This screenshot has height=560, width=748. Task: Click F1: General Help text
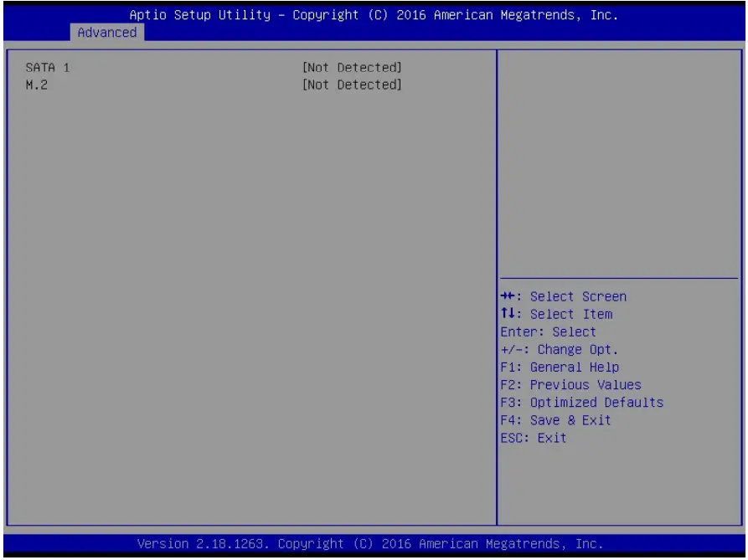560,367
